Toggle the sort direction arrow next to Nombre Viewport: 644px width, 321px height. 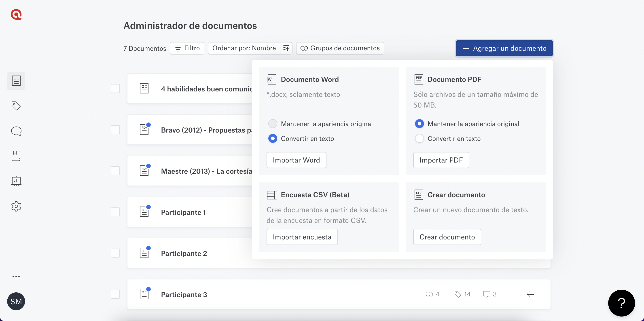click(x=286, y=48)
